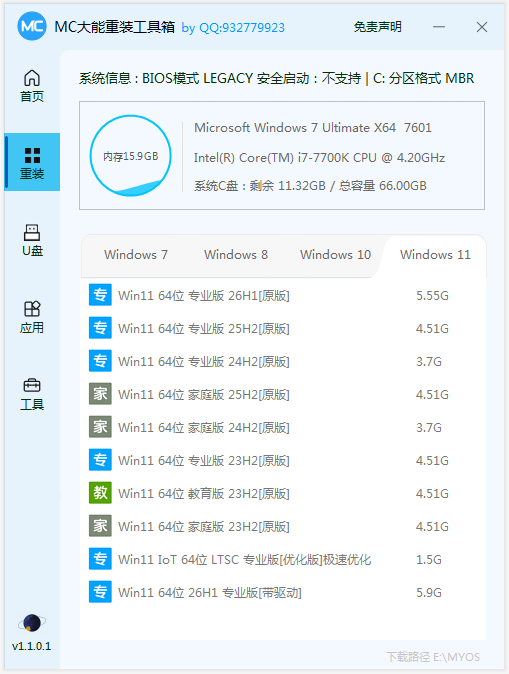Click the MC logo icon
The height and width of the screenshot is (674, 509).
pos(32,27)
